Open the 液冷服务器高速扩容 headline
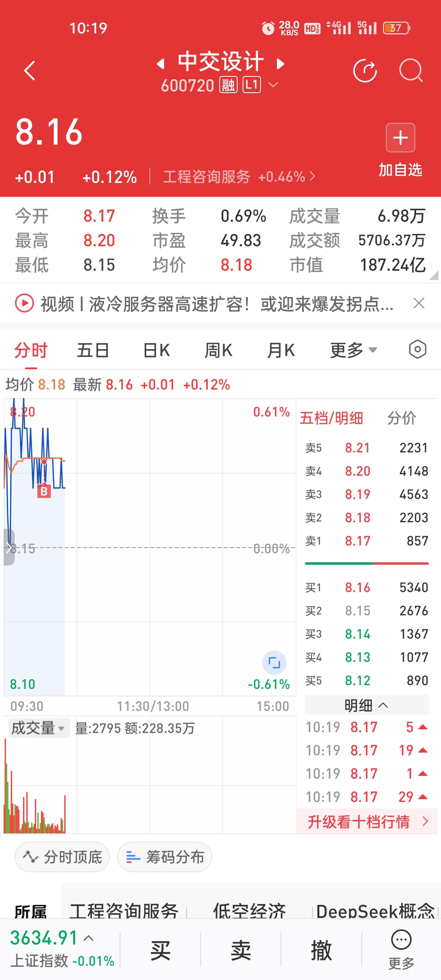This screenshot has width=441, height=980. [217, 304]
